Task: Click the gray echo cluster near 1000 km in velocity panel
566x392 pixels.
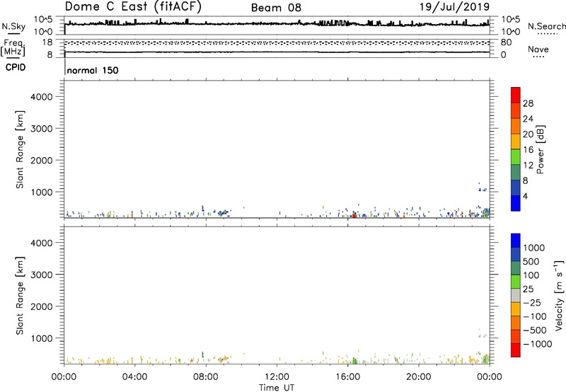Action: click(483, 335)
